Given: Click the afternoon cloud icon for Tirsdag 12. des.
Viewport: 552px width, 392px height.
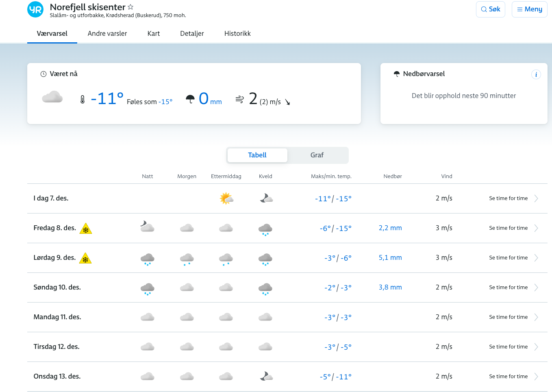Looking at the screenshot, I should (x=226, y=346).
